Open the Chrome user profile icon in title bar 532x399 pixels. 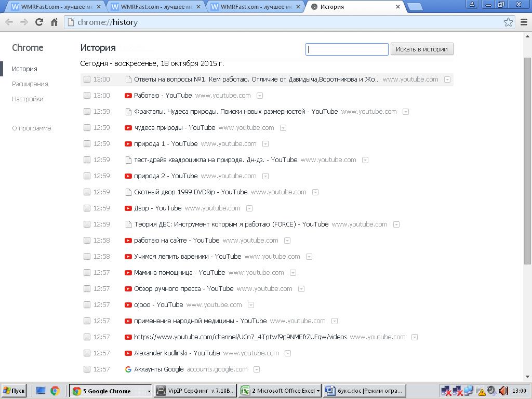[x=472, y=5]
